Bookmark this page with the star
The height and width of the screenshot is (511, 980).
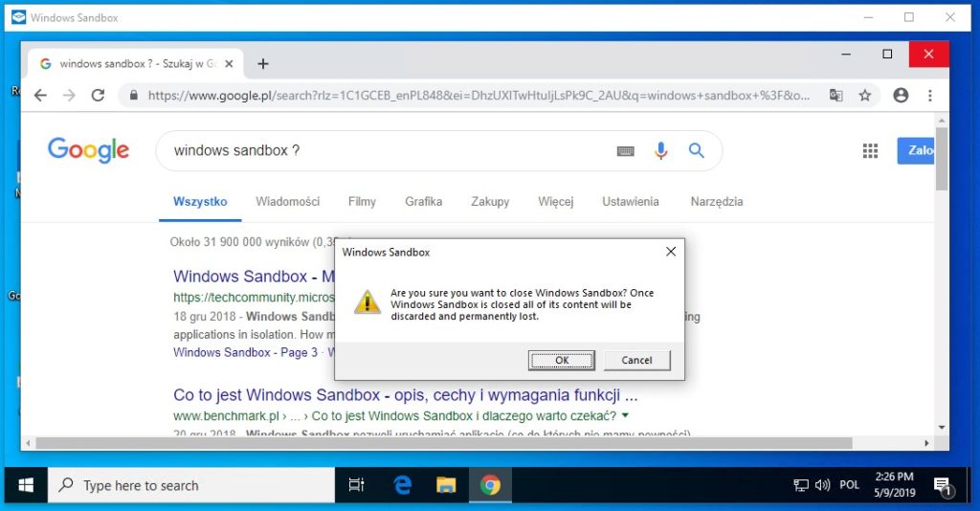pos(864,95)
